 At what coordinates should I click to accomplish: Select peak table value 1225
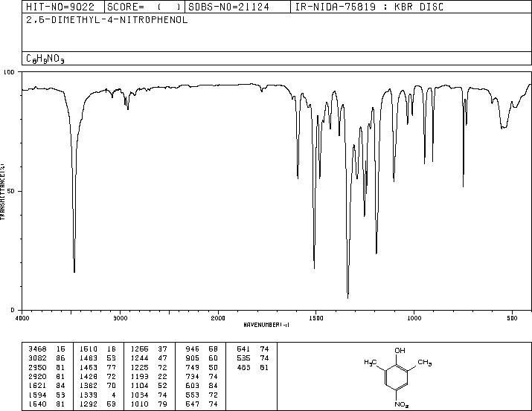(x=139, y=367)
